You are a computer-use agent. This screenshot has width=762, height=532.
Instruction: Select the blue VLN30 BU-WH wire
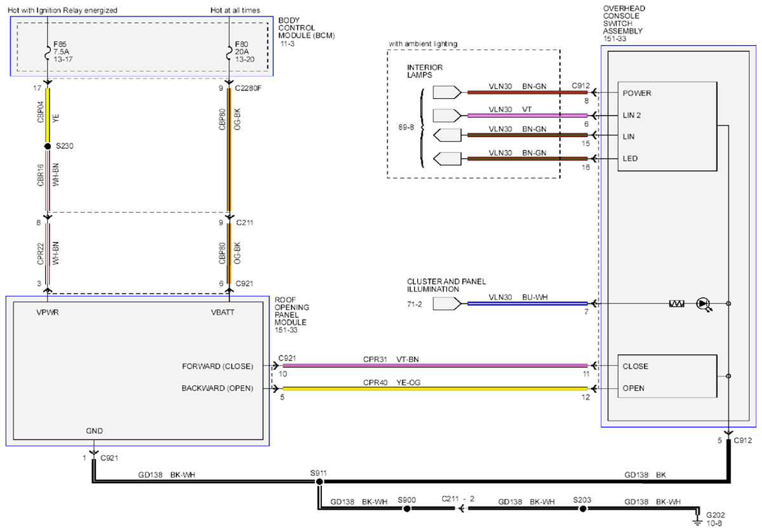tap(528, 304)
